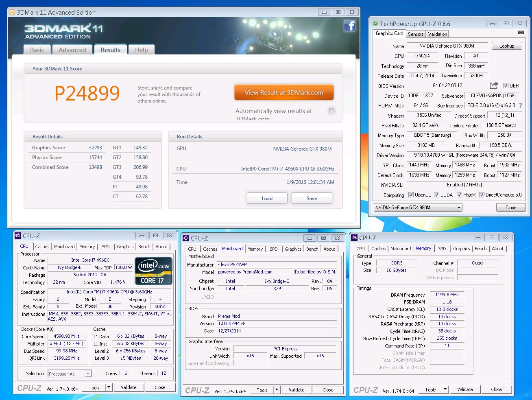Enable automatically view results checkbox
The image size is (532, 400).
click(x=331, y=111)
